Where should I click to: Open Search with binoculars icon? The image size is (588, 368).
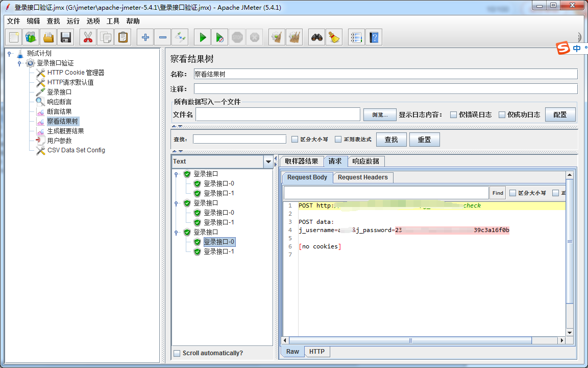click(x=317, y=37)
